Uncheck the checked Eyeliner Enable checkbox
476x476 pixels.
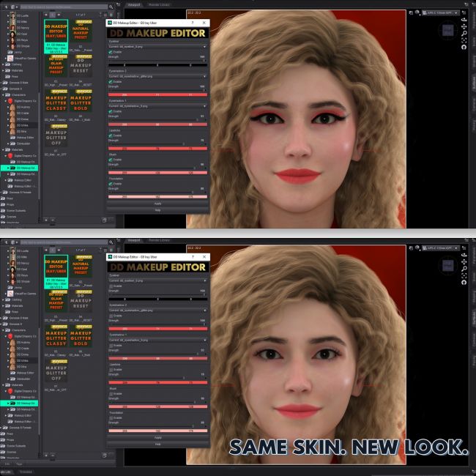click(x=110, y=52)
